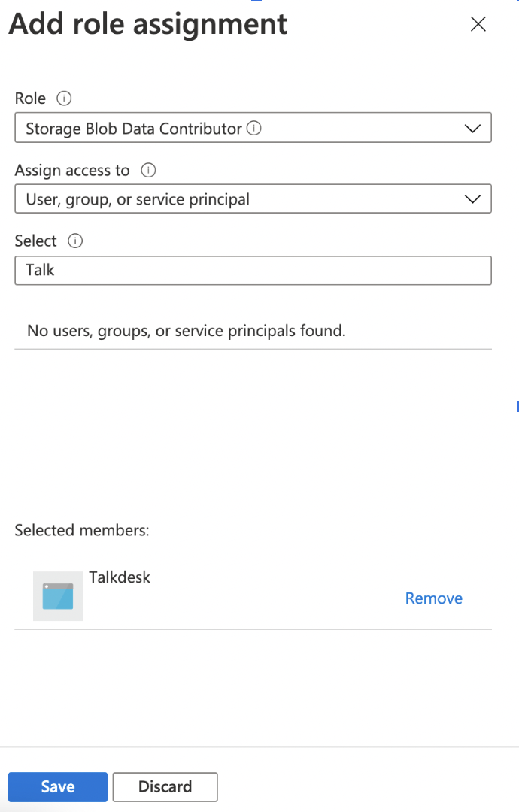Click the Talkdesk member row

[253, 596]
